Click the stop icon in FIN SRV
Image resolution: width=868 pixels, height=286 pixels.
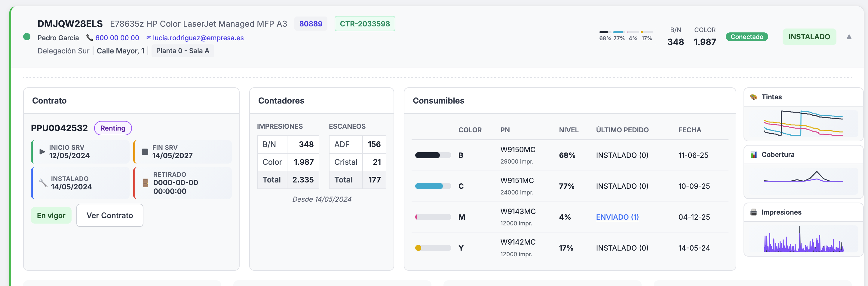[x=145, y=152]
